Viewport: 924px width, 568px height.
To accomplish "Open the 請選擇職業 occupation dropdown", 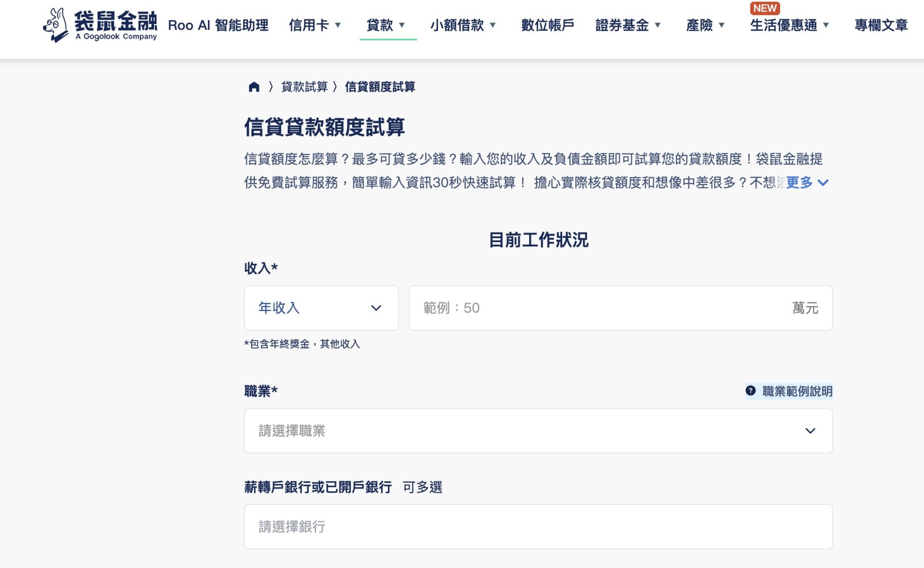I will (538, 431).
